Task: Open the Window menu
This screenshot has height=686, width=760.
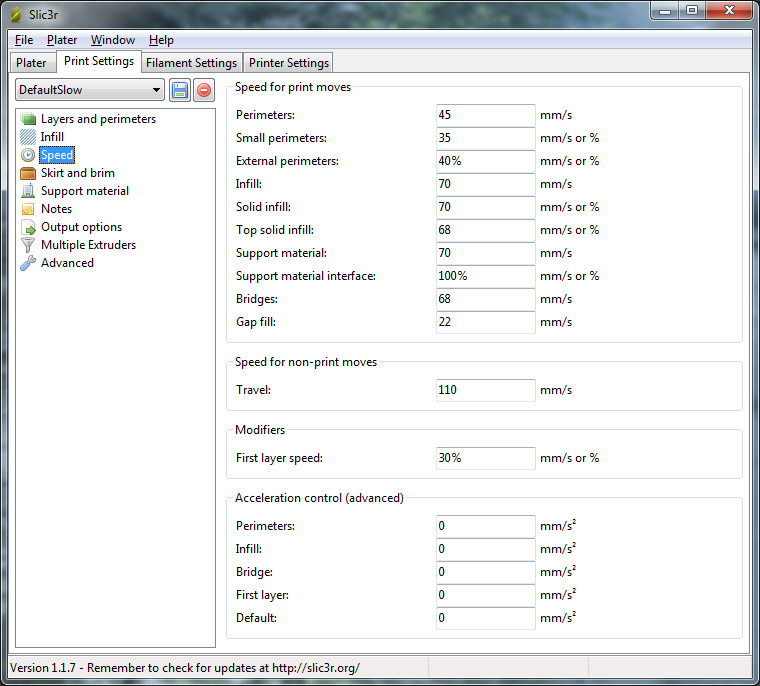Action: [x=113, y=40]
